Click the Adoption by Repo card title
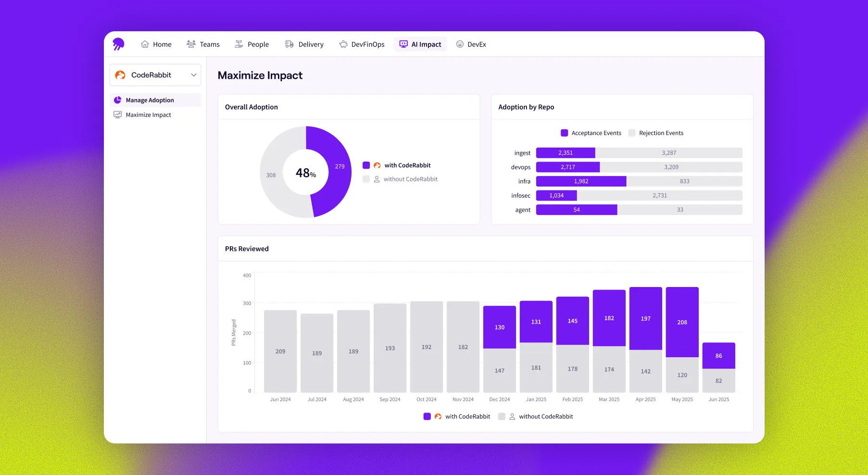Image resolution: width=868 pixels, height=475 pixels. tap(526, 107)
